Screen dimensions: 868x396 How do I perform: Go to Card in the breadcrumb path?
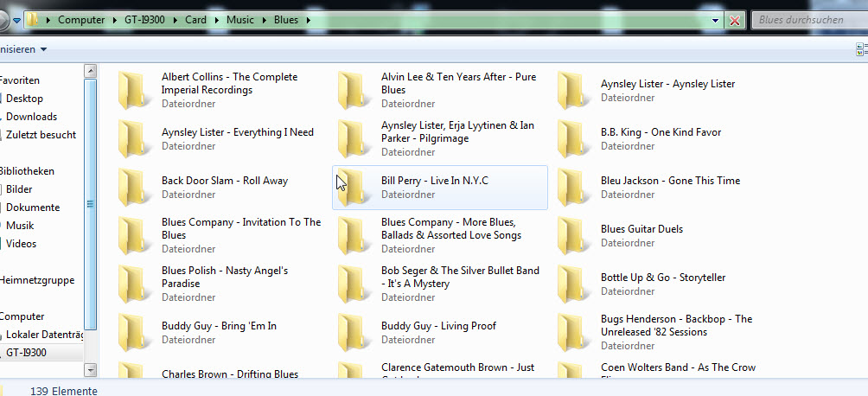pos(195,20)
